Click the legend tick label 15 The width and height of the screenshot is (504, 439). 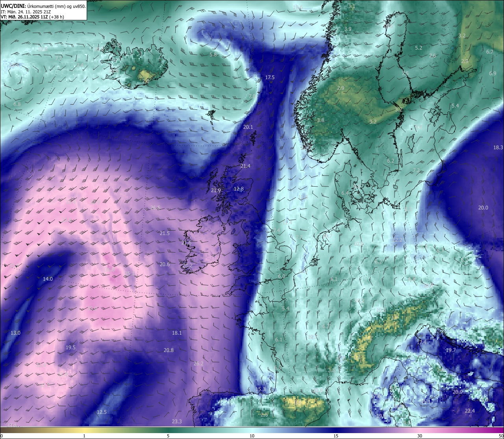click(336, 436)
